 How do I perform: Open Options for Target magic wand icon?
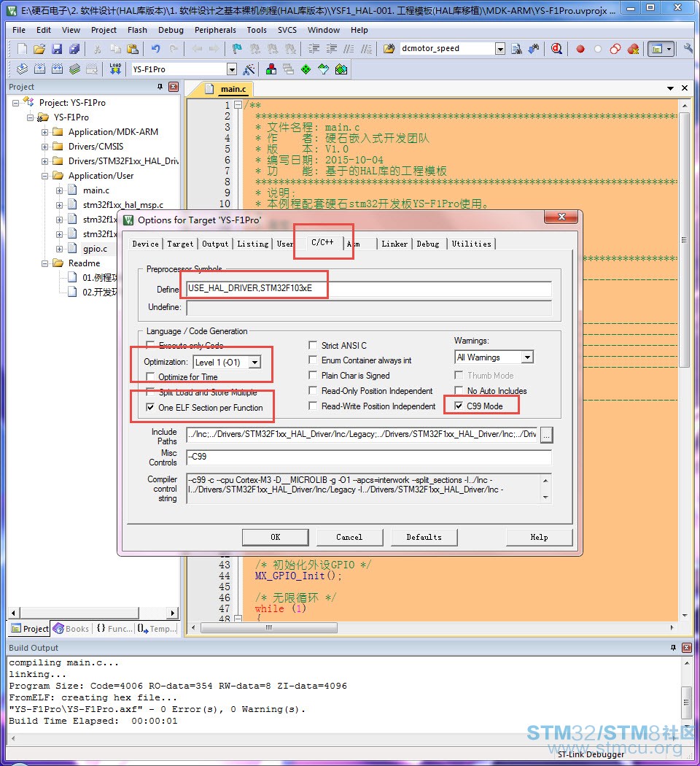tap(249, 69)
